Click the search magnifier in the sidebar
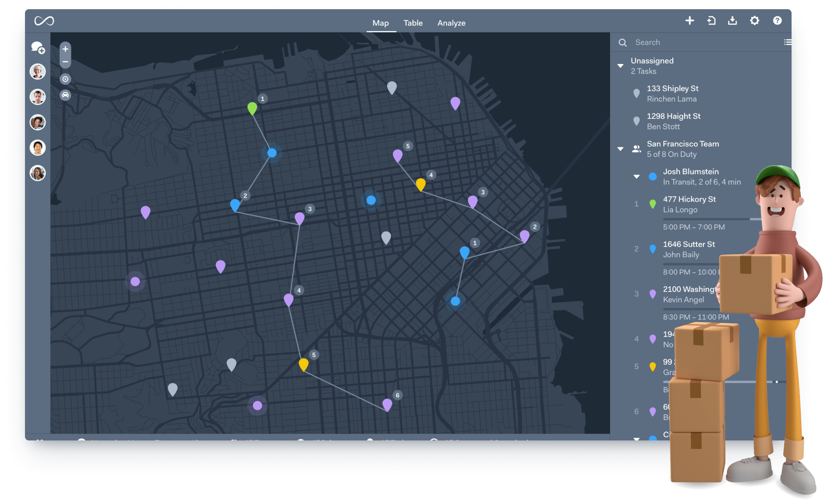The height and width of the screenshot is (504, 824). coord(623,42)
